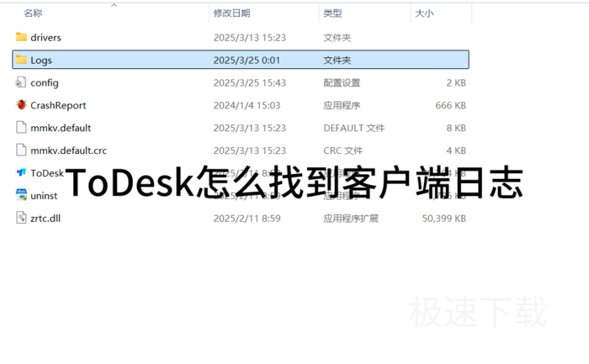589x364 pixels.
Task: Toggle sort direction arrow above 名称
Action: [114, 5]
